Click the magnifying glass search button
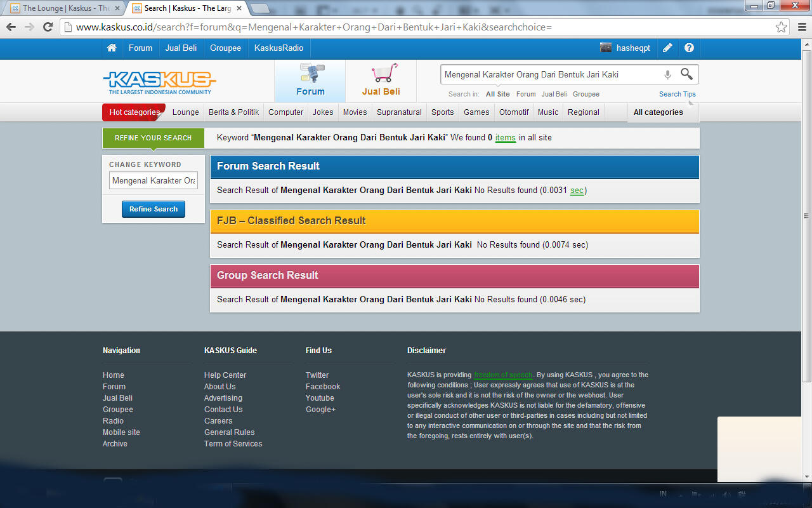 (686, 74)
